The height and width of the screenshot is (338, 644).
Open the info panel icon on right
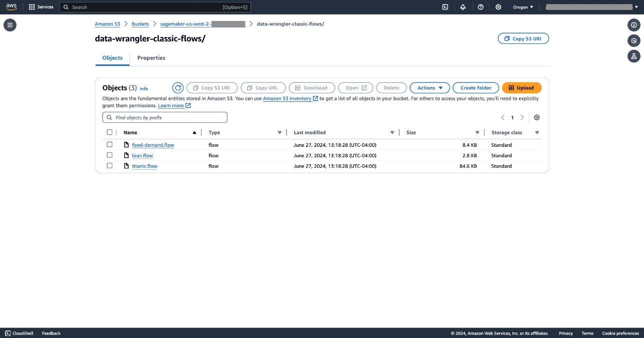[633, 25]
